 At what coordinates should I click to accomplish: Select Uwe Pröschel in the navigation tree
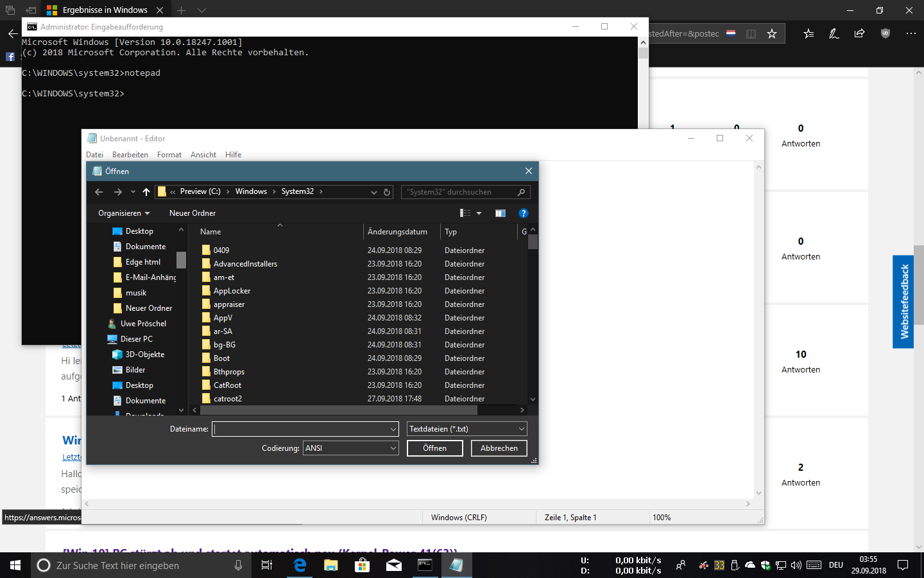click(x=143, y=324)
